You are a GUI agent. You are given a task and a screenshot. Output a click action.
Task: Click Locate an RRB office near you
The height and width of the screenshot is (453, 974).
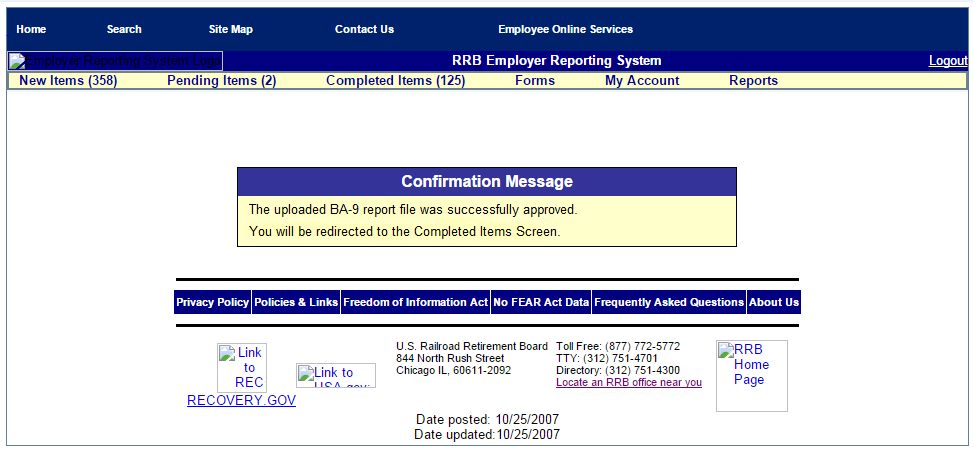click(x=628, y=382)
